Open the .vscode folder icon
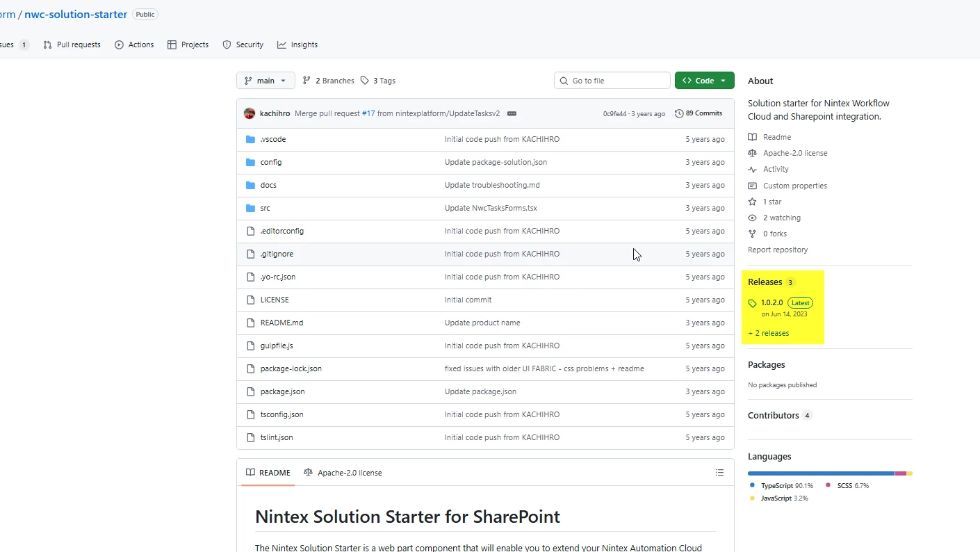 (251, 139)
